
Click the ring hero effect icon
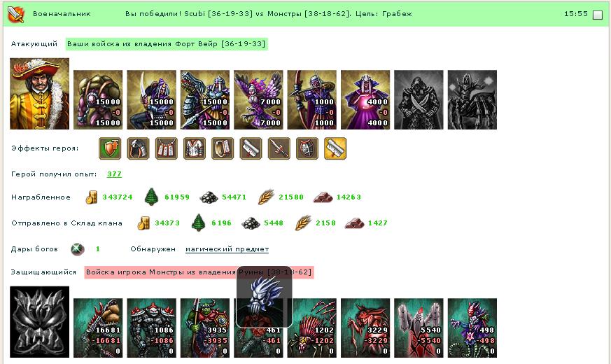pyautogui.click(x=223, y=148)
